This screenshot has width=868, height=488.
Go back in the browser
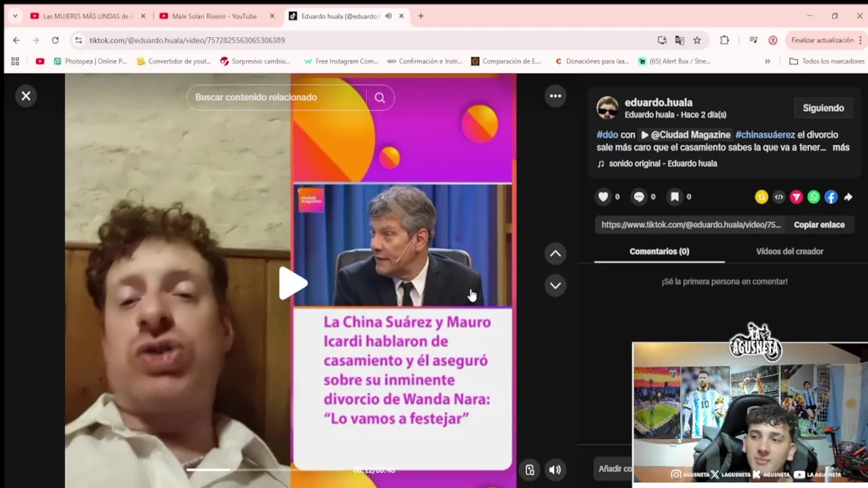pyautogui.click(x=16, y=40)
